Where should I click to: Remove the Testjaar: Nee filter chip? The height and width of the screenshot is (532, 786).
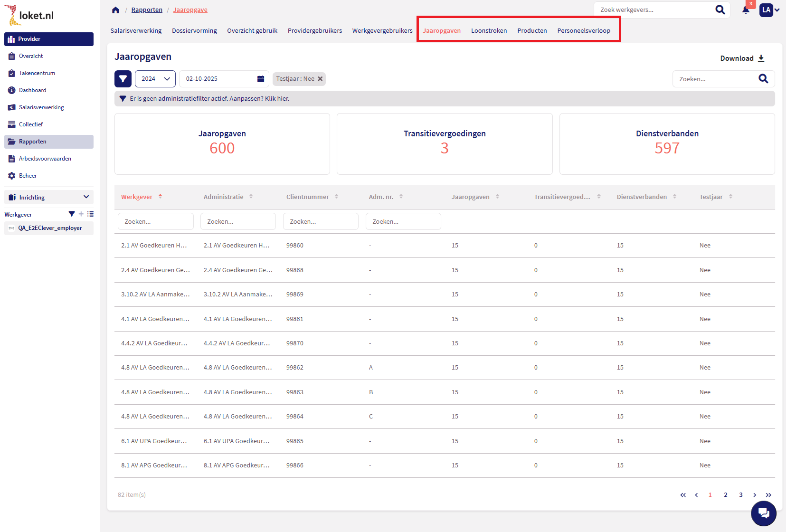320,79
